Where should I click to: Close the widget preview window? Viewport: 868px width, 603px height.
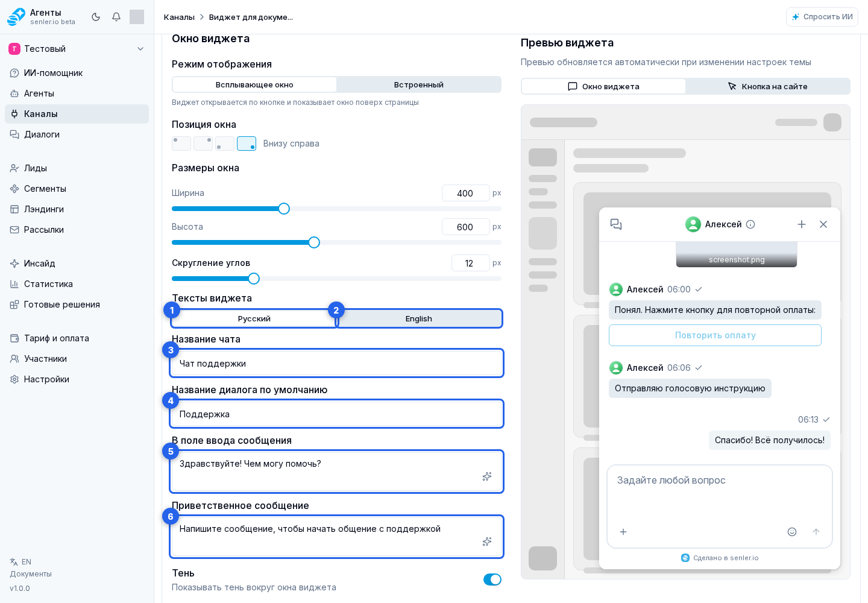pos(823,224)
